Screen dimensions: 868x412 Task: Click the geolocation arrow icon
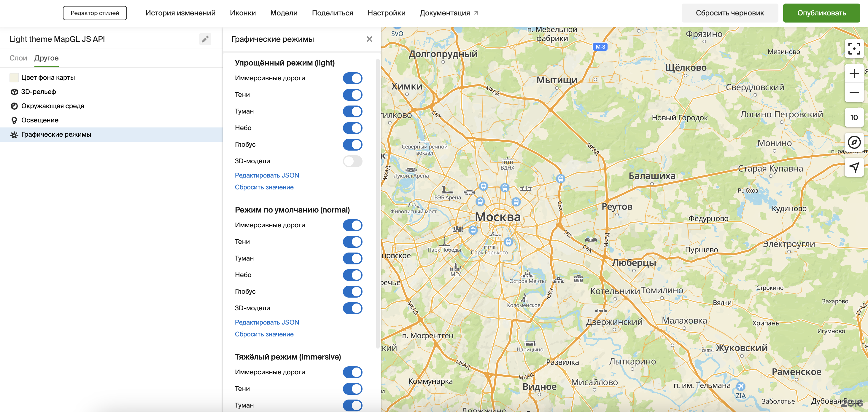853,167
